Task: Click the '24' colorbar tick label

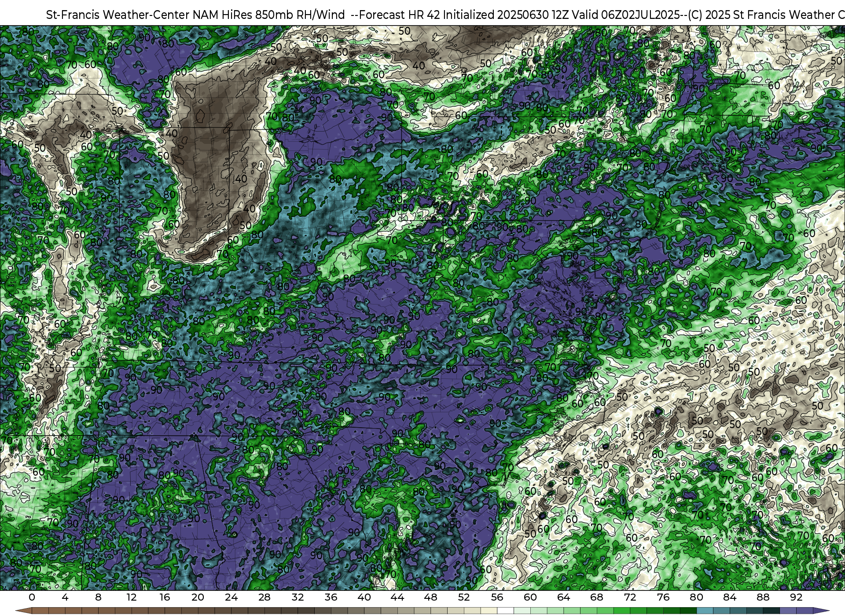Action: 231,597
